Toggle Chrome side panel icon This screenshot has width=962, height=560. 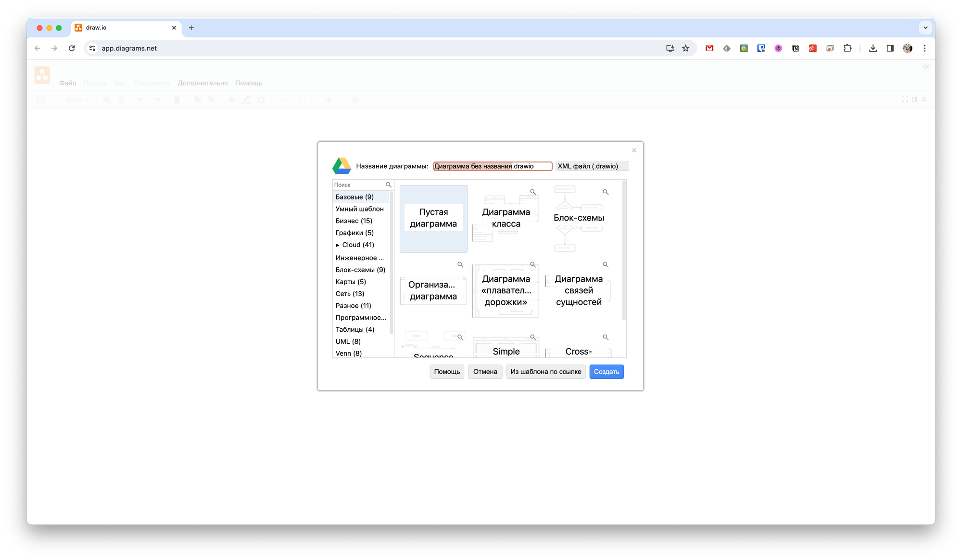[x=890, y=48]
